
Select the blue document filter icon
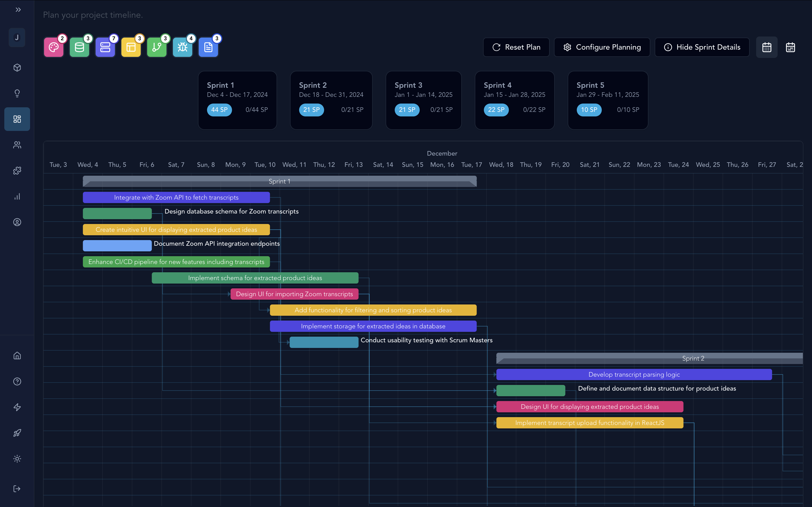point(208,47)
